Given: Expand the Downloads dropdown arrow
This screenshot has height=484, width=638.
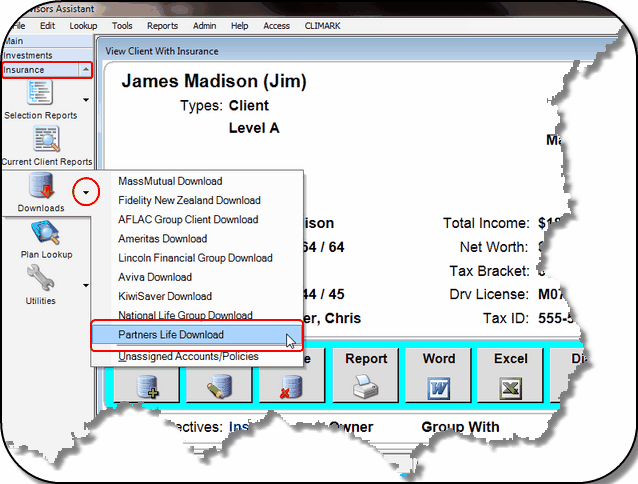Looking at the screenshot, I should point(87,190).
